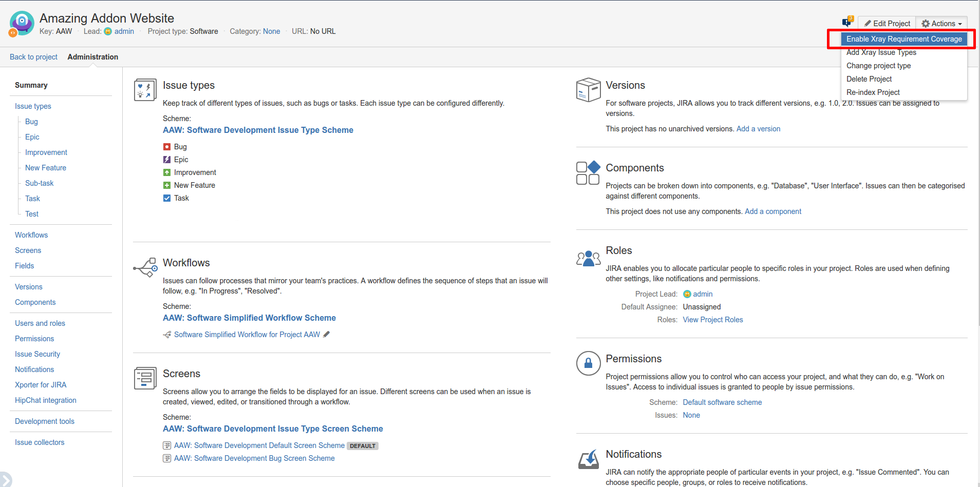This screenshot has width=980, height=487.
Task: Open Development tools in sidebar
Action: click(x=45, y=421)
